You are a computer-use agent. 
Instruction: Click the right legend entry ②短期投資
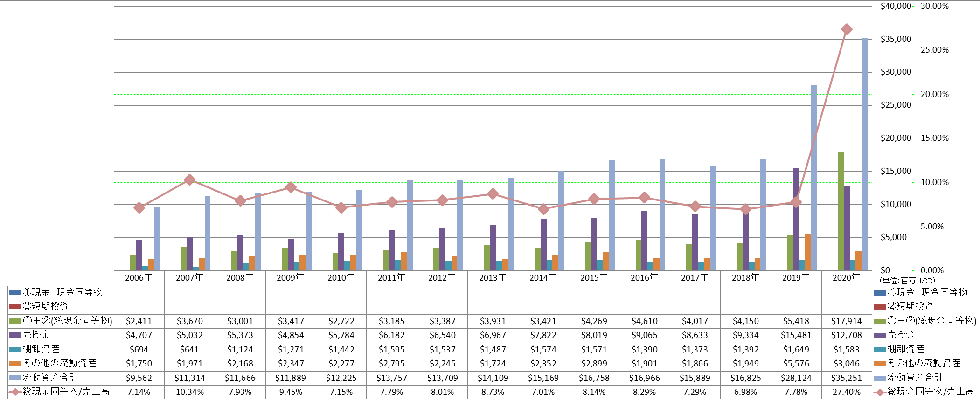[904, 306]
